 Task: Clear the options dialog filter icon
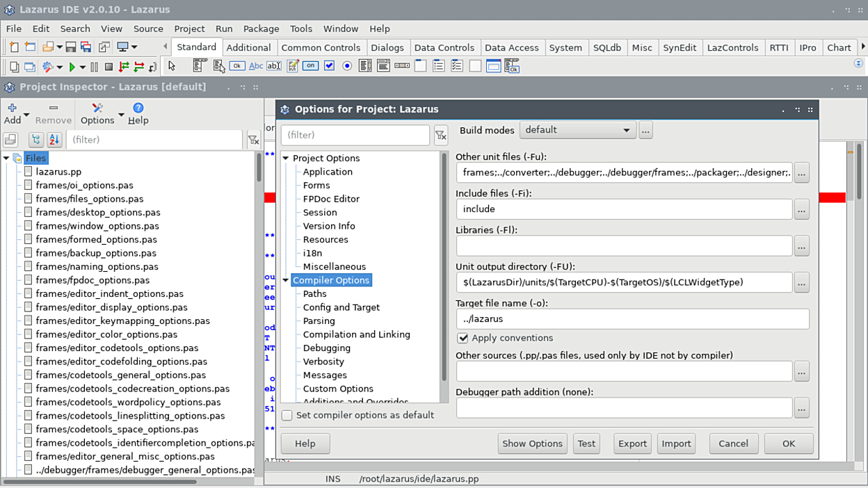[x=441, y=136]
